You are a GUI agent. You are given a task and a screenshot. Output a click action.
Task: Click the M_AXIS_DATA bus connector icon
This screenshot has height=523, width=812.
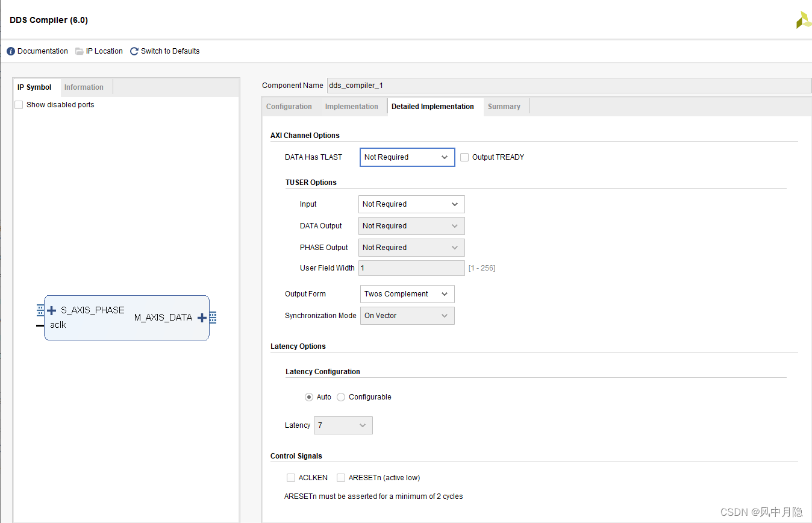coord(213,318)
